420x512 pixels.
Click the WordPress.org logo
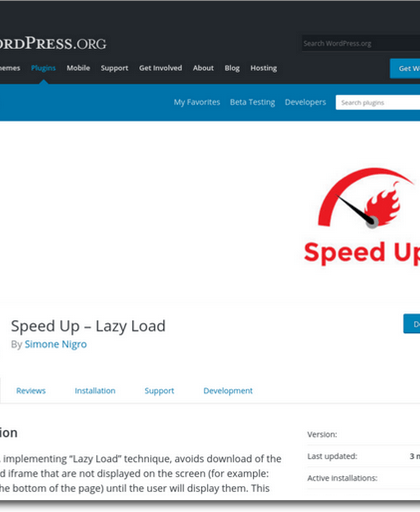[53, 43]
